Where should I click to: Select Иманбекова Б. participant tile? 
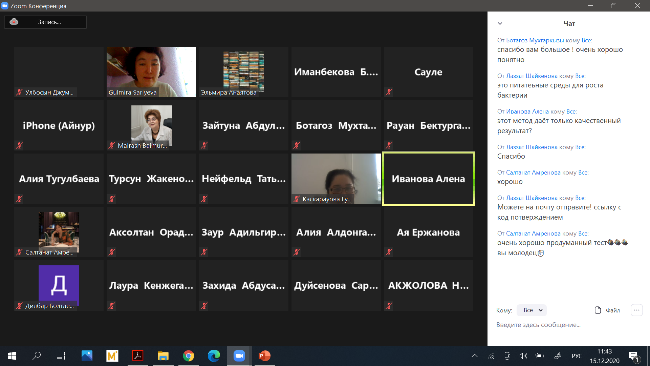click(336, 72)
